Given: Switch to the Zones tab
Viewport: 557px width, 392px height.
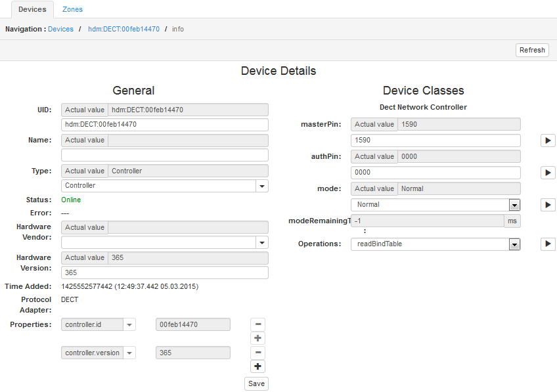Looking at the screenshot, I should coord(72,9).
